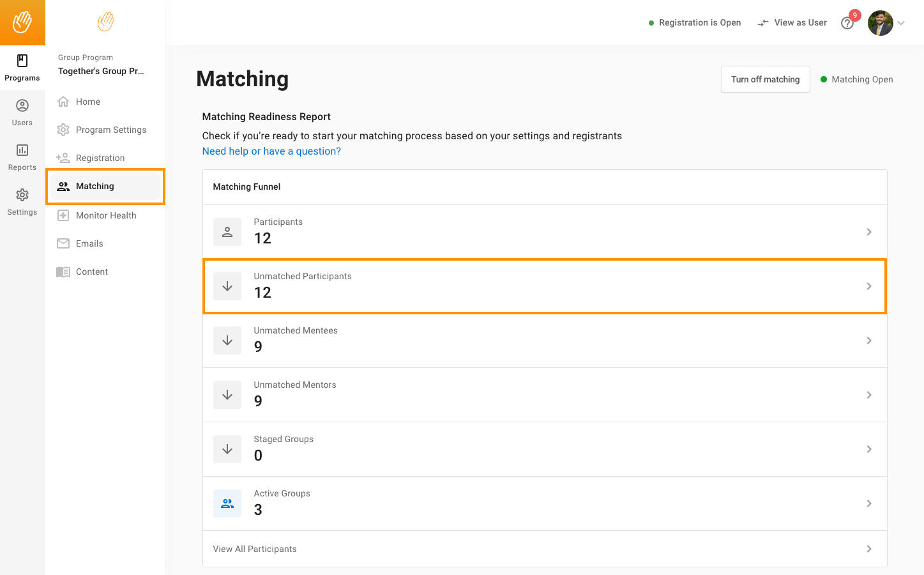Expand the Unmatched Mentees row chevron
Image resolution: width=924 pixels, height=575 pixels.
(x=869, y=341)
